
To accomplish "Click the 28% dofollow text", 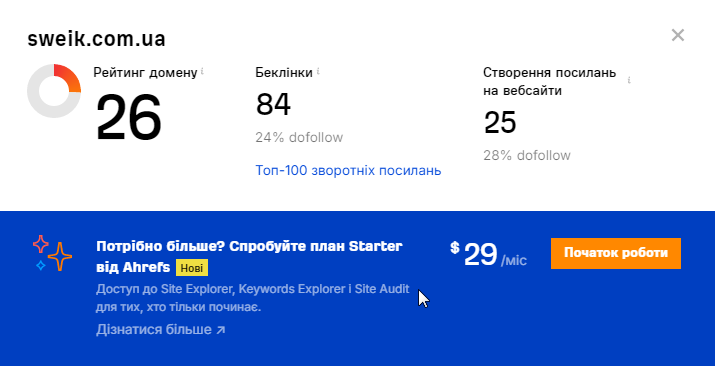I will (x=527, y=155).
